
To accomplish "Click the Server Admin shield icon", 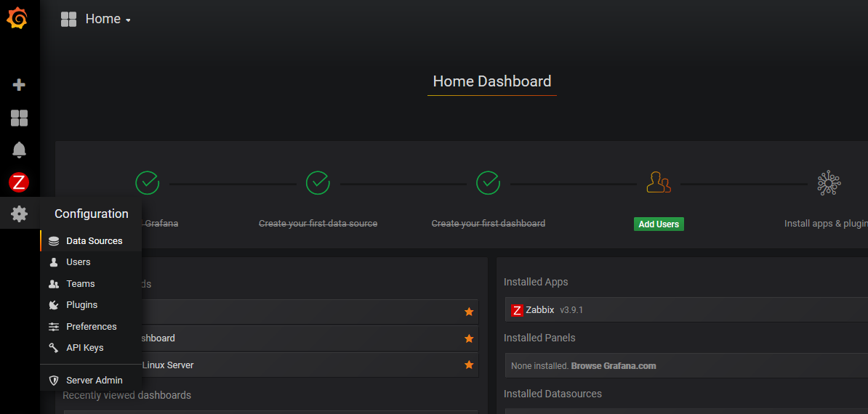I will coord(54,381).
